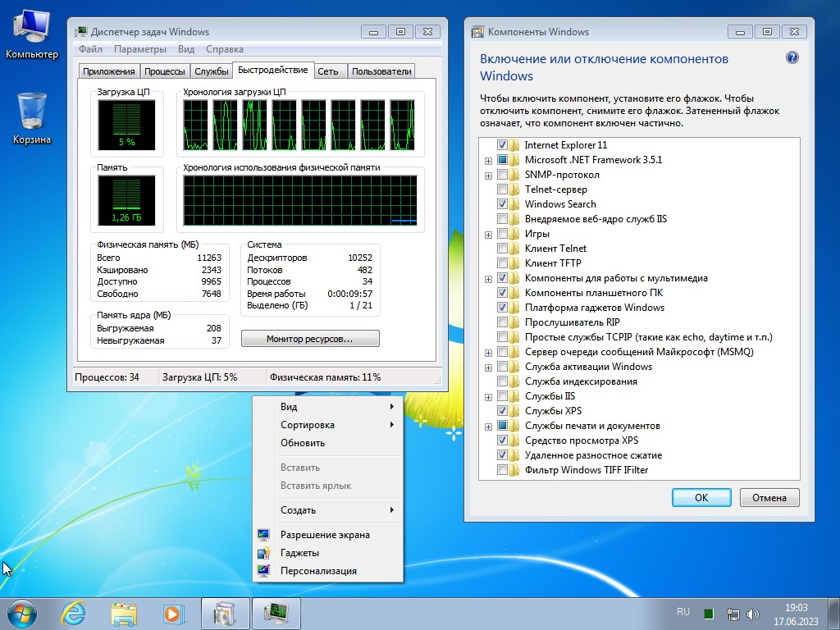Enable Windows TIFF IFilter checkbox

502,470
